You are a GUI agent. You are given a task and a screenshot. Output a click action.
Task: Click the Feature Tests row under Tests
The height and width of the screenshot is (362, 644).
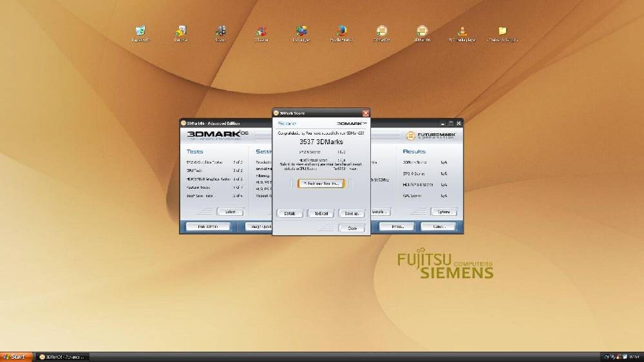(x=214, y=187)
